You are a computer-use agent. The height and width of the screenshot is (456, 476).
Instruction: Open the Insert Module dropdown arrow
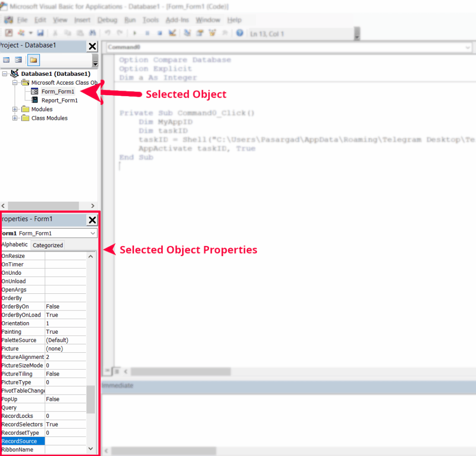[x=31, y=33]
